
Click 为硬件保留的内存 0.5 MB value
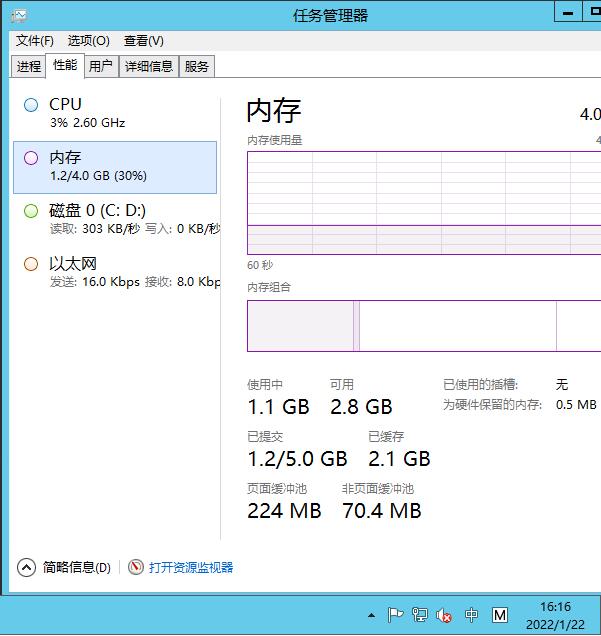tap(576, 404)
